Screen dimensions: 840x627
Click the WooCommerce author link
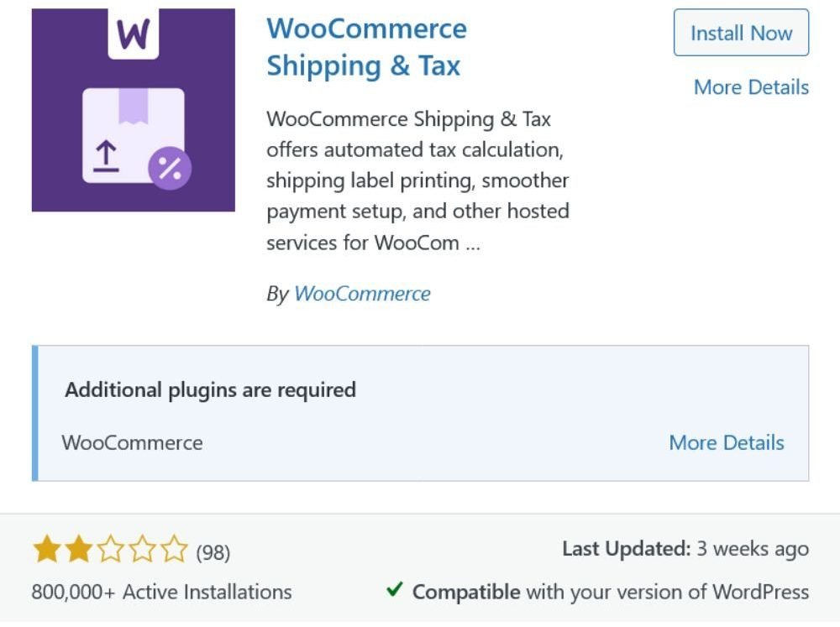tap(362, 294)
